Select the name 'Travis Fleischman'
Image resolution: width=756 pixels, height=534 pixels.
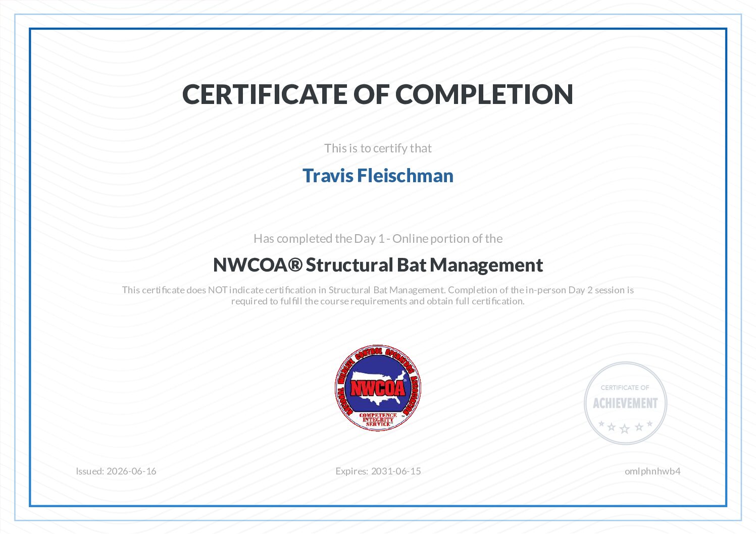pos(378,176)
